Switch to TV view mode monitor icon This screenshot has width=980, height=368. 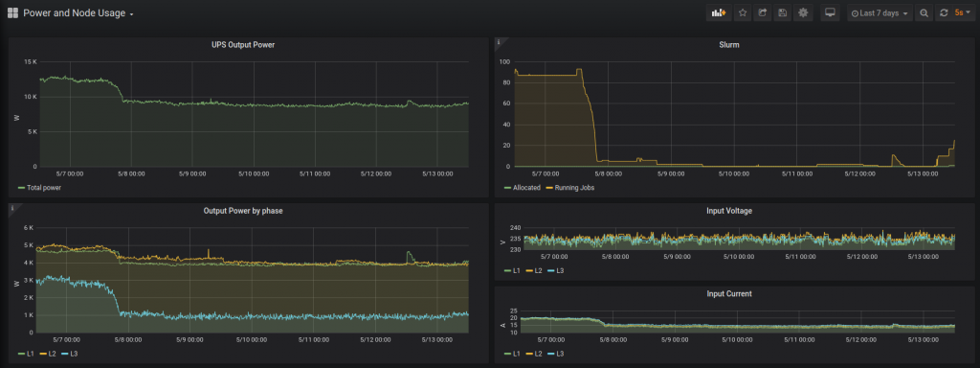830,13
